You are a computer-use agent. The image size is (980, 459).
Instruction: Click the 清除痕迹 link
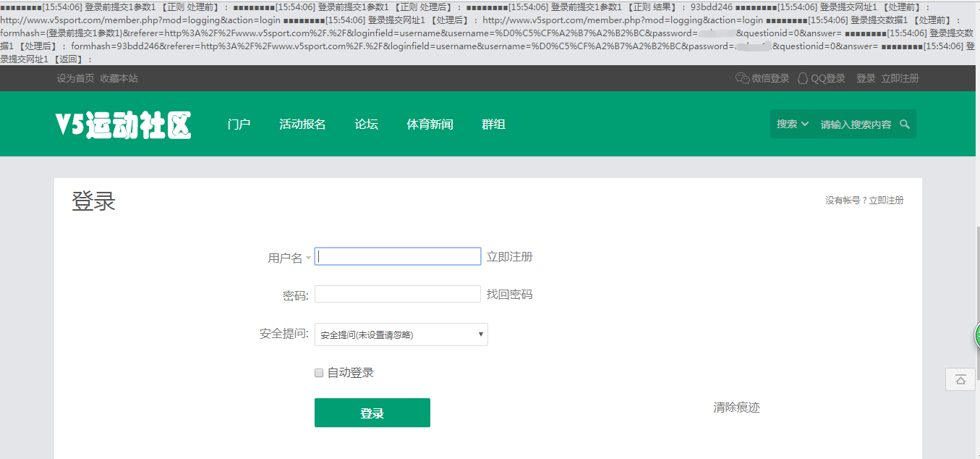coord(736,408)
